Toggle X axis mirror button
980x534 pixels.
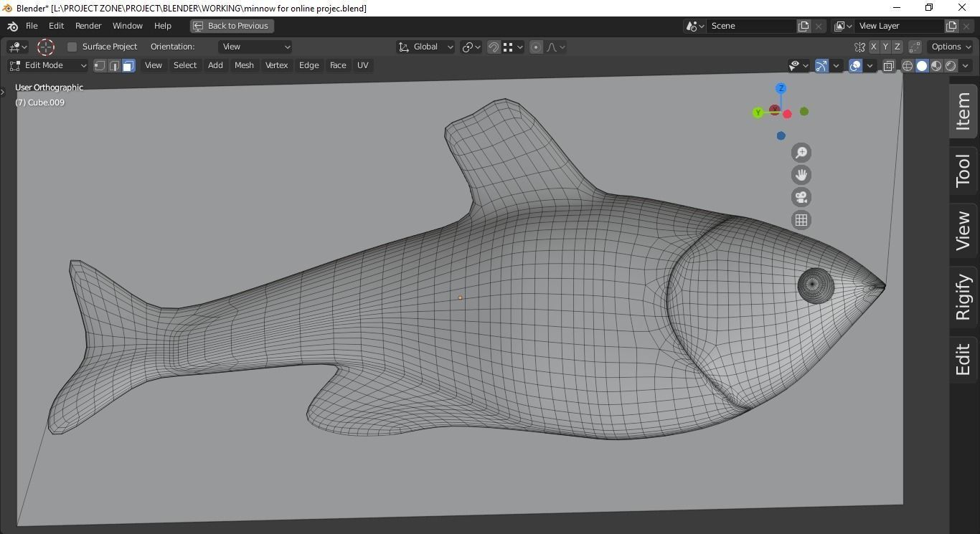pos(873,47)
